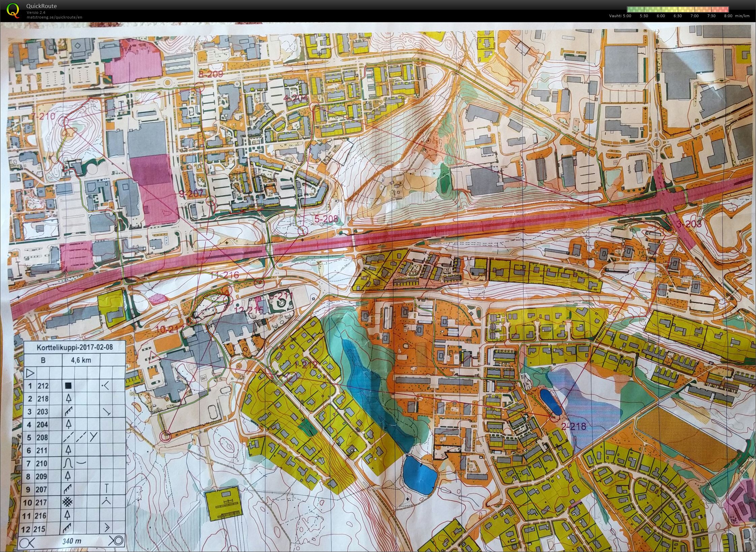The image size is (756, 552).
Task: Click the 6:30 pace scale label
Action: click(x=677, y=16)
